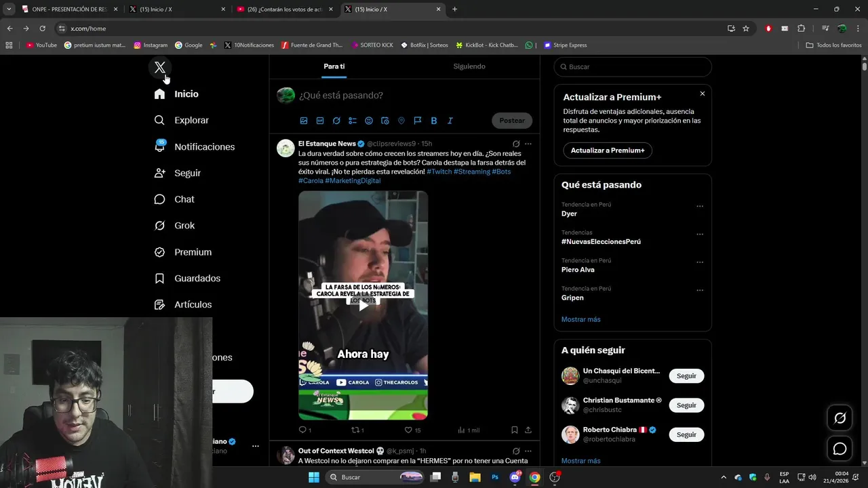Open Chat from the sidebar
The width and height of the screenshot is (868, 488).
(x=174, y=199)
